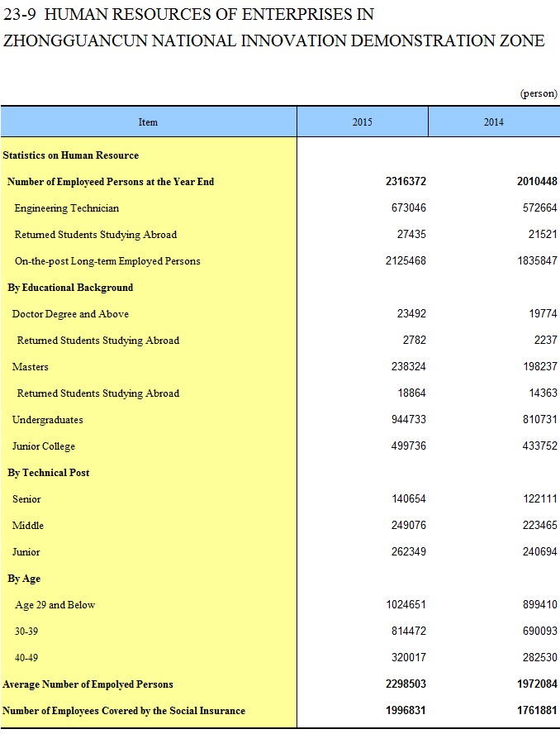Click the value 1761881
Image resolution: width=560 pixels, height=734 pixels.
(537, 711)
